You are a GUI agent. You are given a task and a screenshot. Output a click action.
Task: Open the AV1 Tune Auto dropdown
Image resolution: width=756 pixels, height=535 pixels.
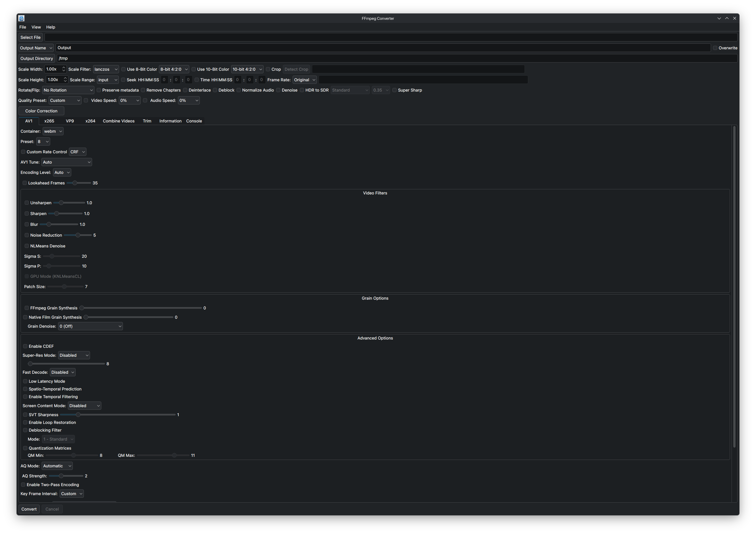click(x=67, y=162)
